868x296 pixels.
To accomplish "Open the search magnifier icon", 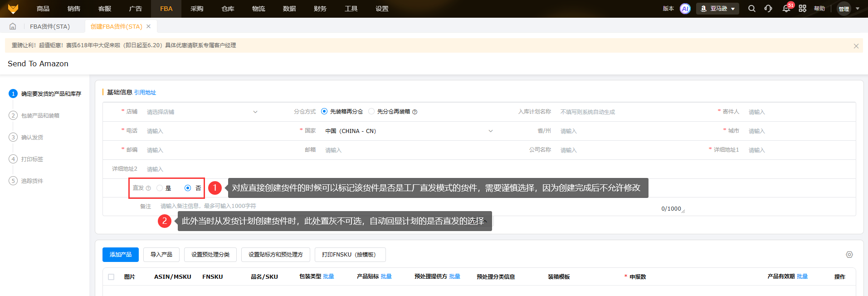I will coord(751,9).
